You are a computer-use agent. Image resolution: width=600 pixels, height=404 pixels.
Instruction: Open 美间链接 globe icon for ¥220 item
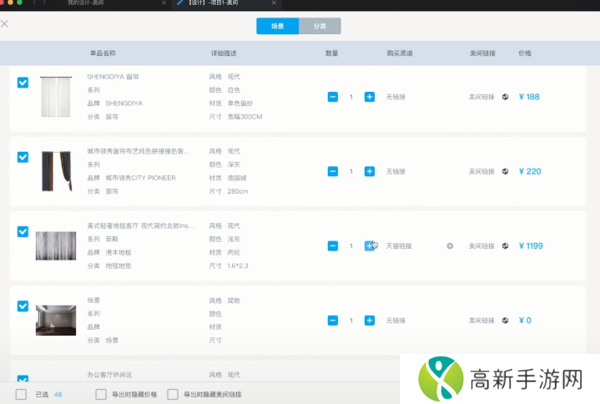pyautogui.click(x=505, y=171)
